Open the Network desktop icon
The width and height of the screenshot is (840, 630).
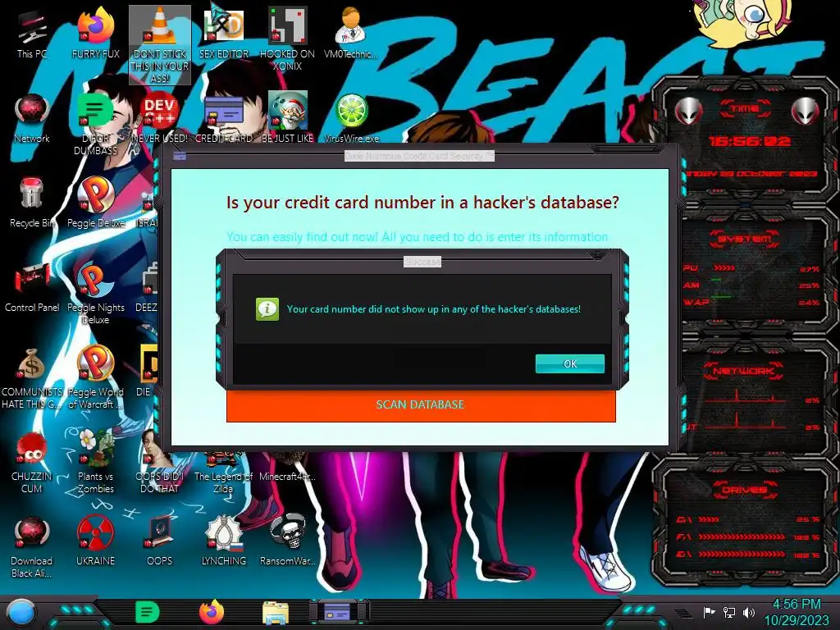(x=32, y=118)
